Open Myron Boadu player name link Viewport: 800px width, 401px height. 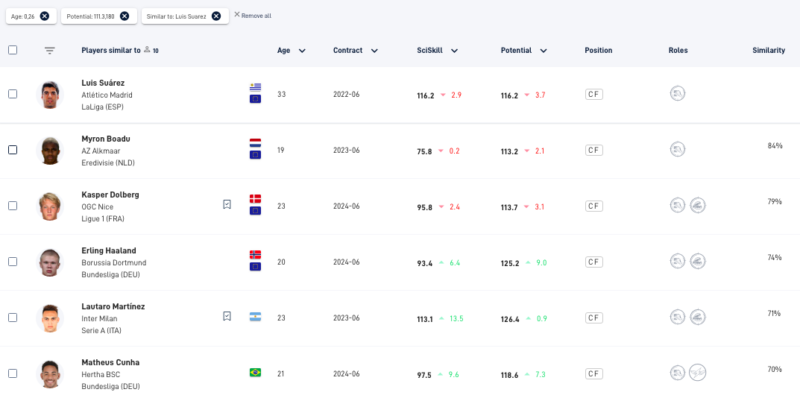click(x=106, y=139)
